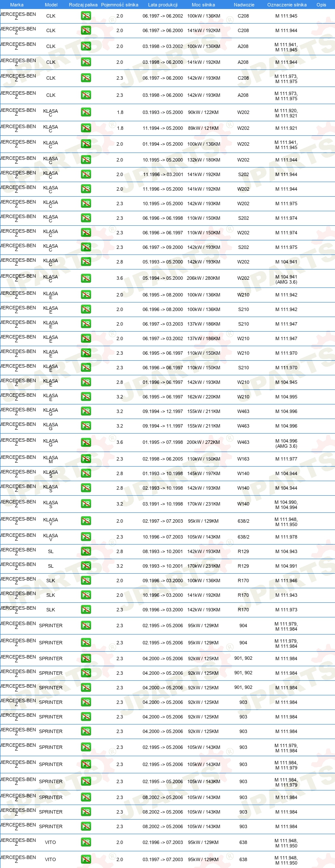This screenshot has height=868, width=335.
Task: Click the fuel icon in Klasa C 90kW row
Action: [86, 112]
